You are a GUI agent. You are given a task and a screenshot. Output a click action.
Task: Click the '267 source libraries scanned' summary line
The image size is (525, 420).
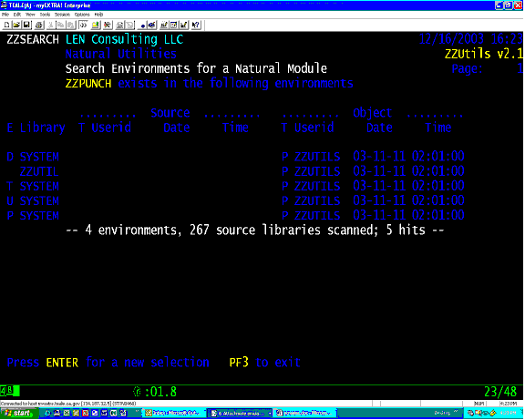(255, 230)
